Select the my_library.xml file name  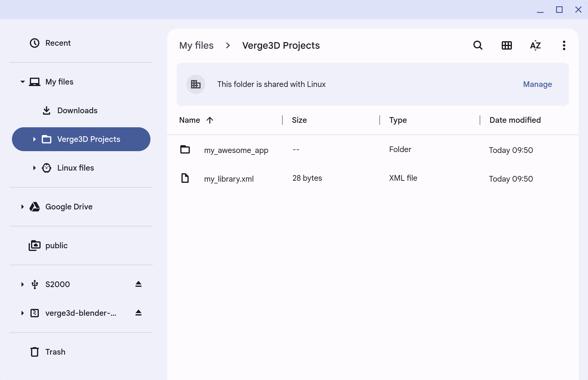[x=229, y=179]
